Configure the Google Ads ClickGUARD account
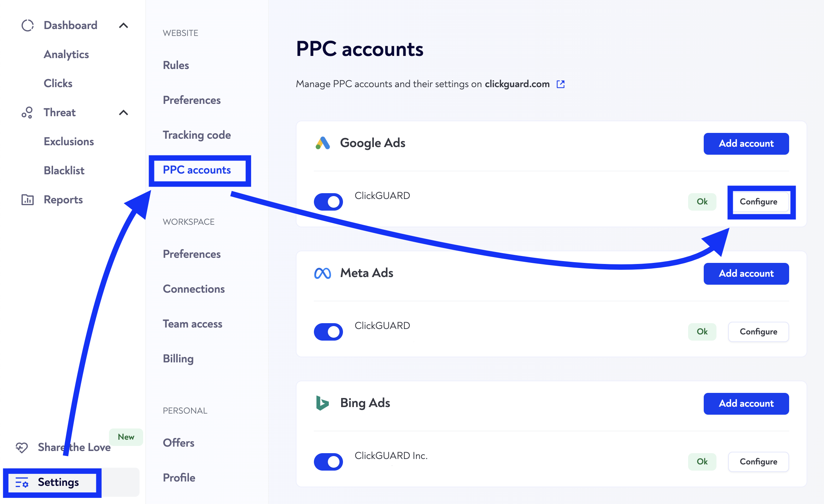 coord(759,202)
